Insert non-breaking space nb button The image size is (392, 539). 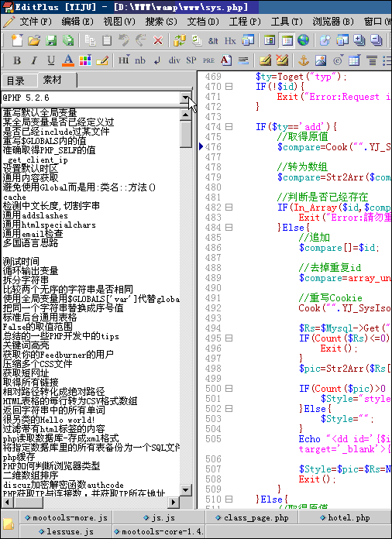[x=140, y=61]
